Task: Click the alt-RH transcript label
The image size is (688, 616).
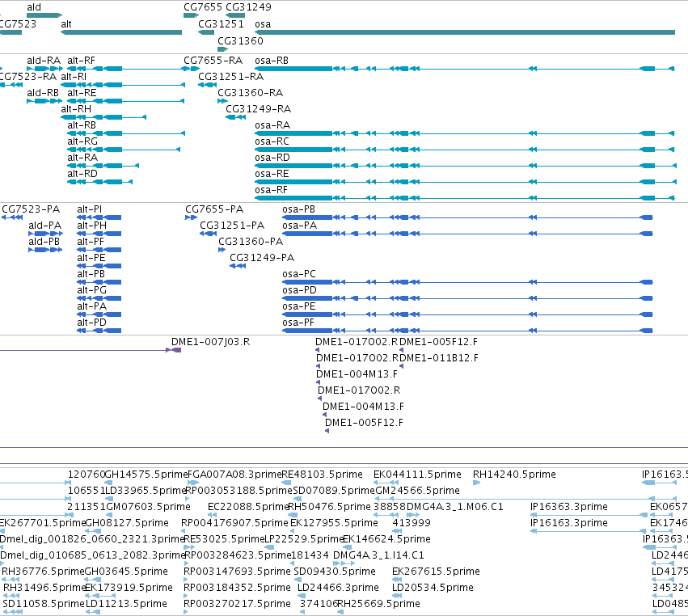Action: click(x=76, y=109)
